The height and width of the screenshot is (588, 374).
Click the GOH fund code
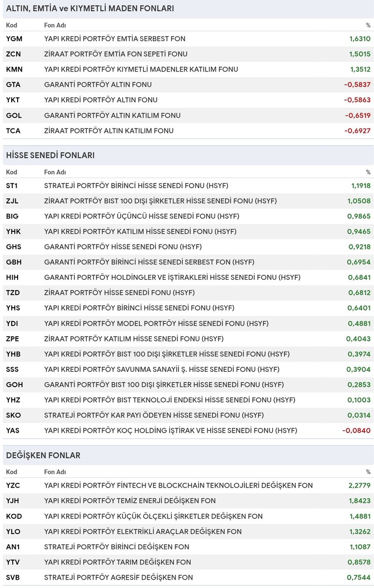[x=14, y=385]
